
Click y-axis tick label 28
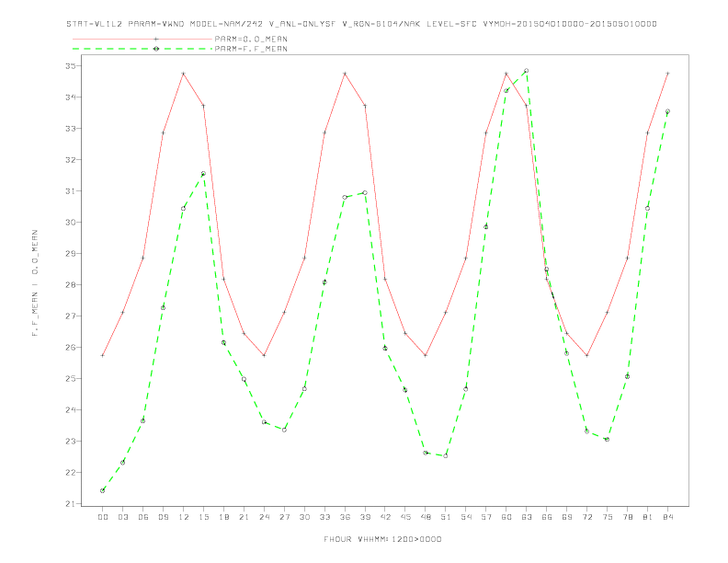point(71,285)
